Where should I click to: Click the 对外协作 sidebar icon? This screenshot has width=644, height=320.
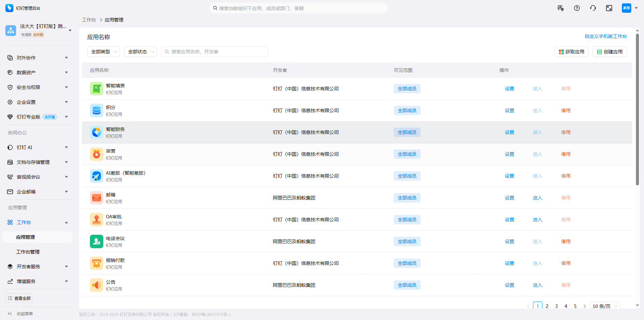click(x=10, y=58)
